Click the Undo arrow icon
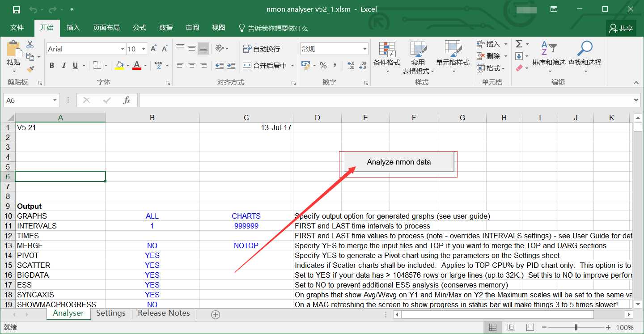This screenshot has height=334, width=644. click(34, 9)
